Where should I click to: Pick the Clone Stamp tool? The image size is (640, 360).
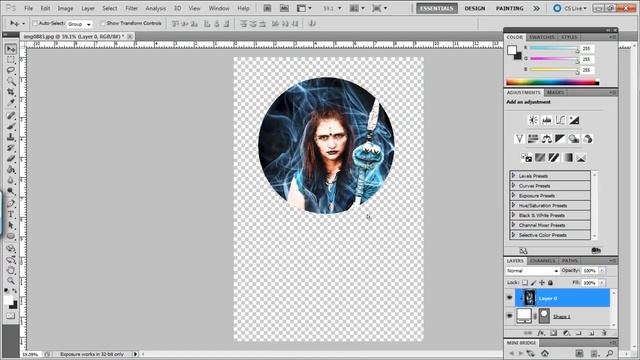11,137
